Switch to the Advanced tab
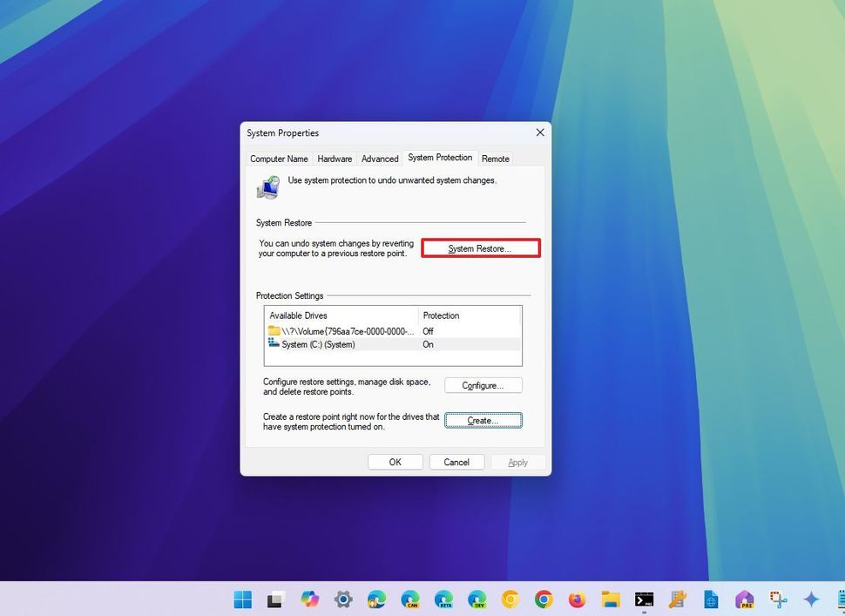Image resolution: width=845 pixels, height=616 pixels. click(380, 159)
